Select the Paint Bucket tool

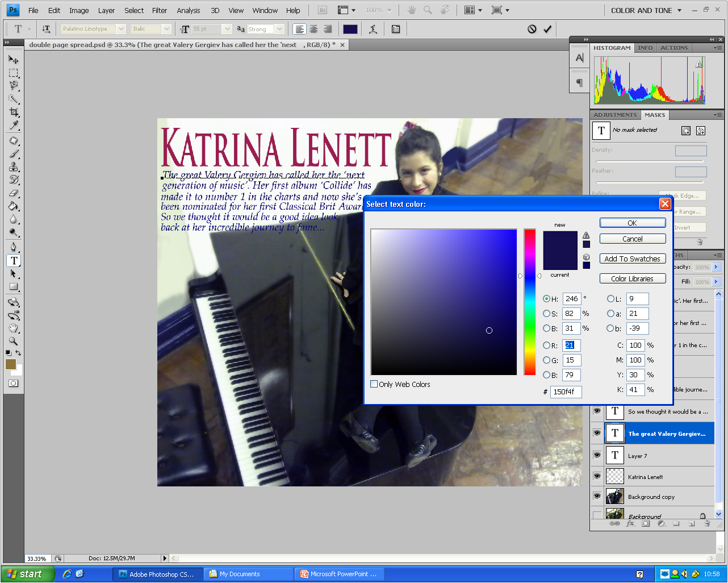point(14,206)
